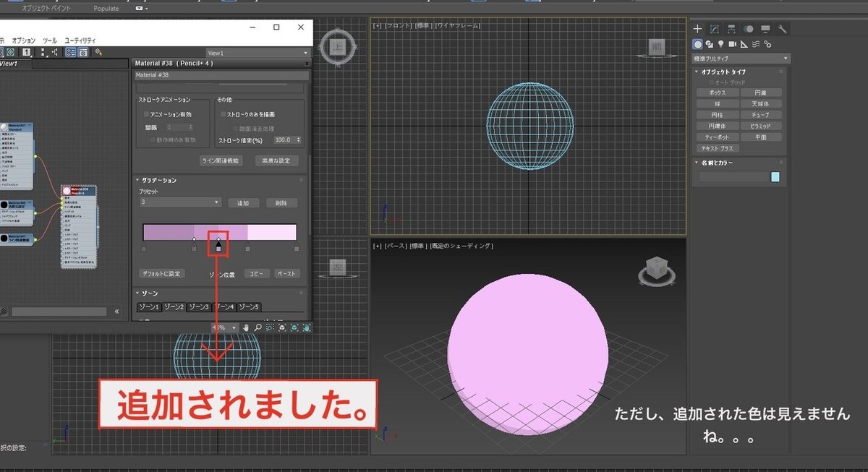Toggle the オート グリッド checkbox
This screenshot has width=868, height=472.
(x=712, y=82)
